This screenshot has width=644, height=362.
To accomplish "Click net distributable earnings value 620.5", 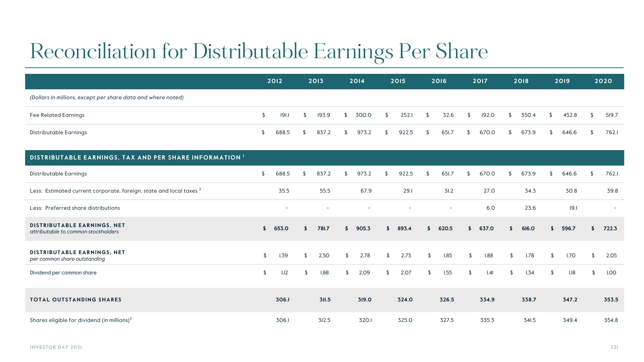I will click(x=445, y=228).
